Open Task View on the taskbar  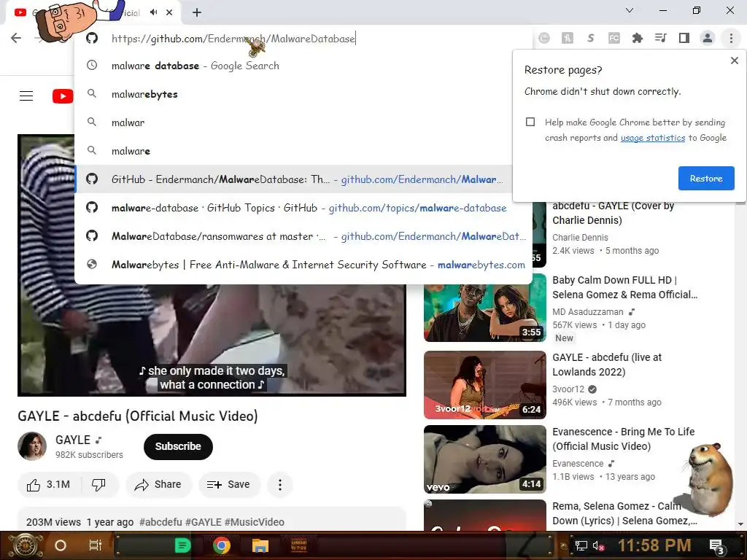[96, 545]
